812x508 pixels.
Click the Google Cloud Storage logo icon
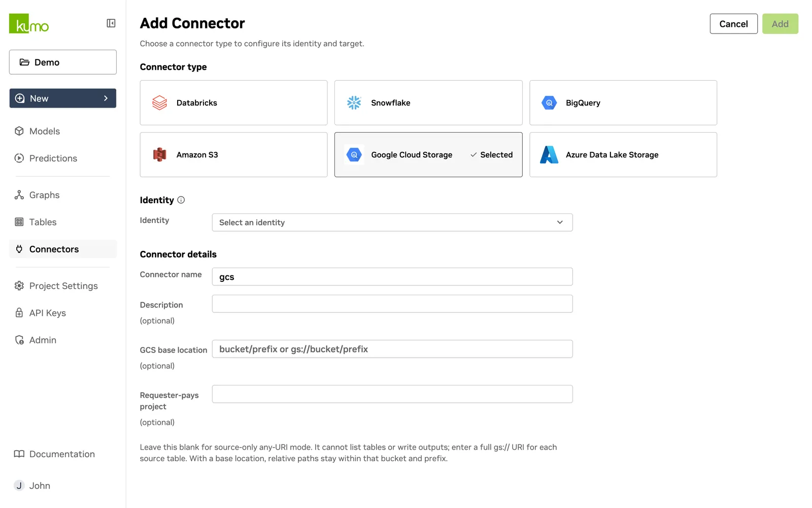point(354,154)
